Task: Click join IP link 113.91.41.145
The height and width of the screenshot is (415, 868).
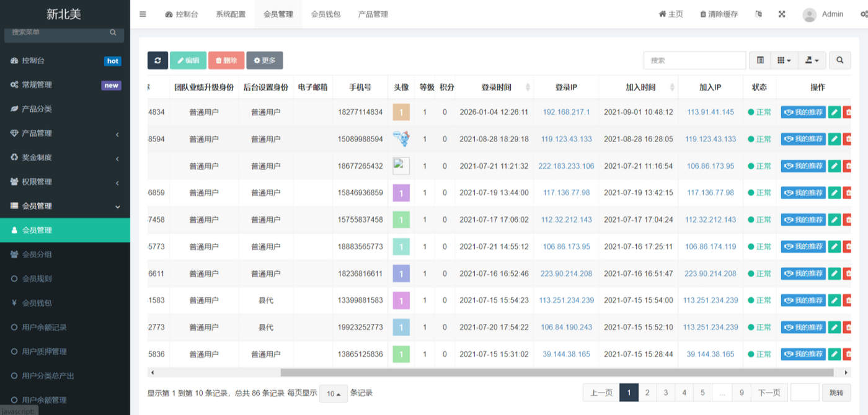Action: (711, 112)
